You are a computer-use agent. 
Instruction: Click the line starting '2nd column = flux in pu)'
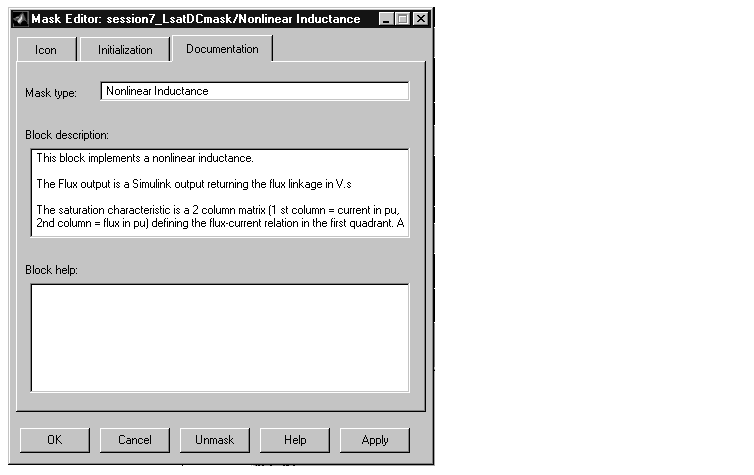point(220,223)
